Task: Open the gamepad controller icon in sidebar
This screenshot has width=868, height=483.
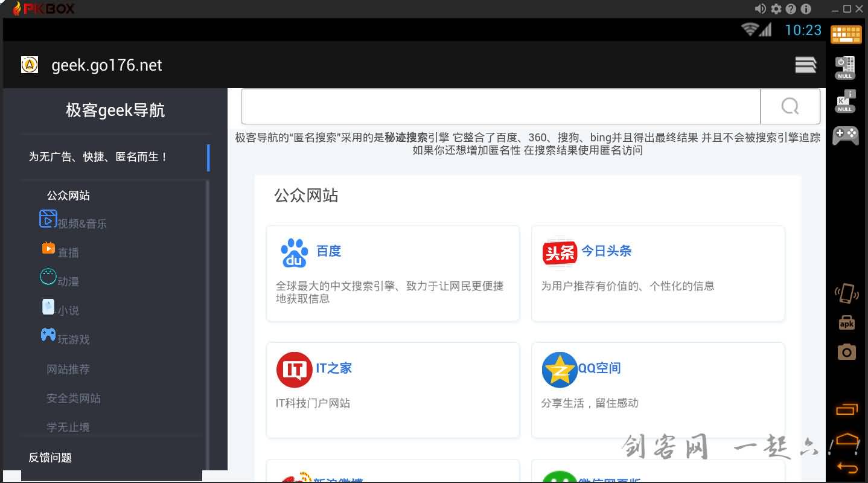Action: click(x=846, y=135)
